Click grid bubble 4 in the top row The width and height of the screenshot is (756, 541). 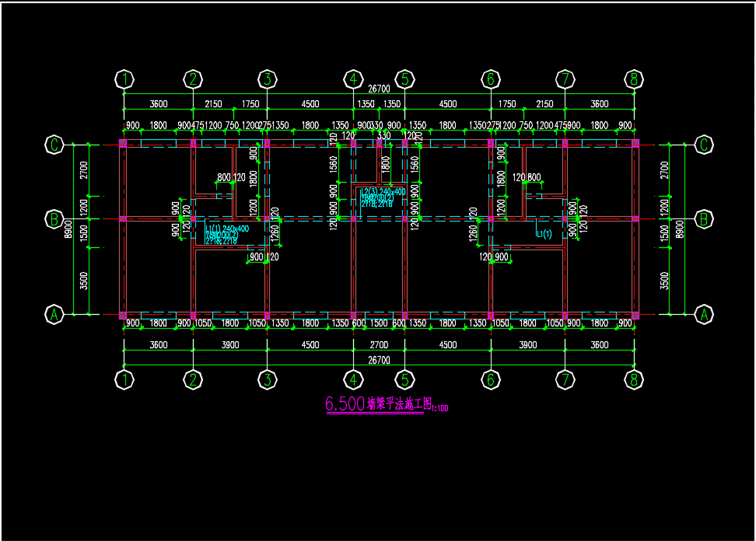353,79
